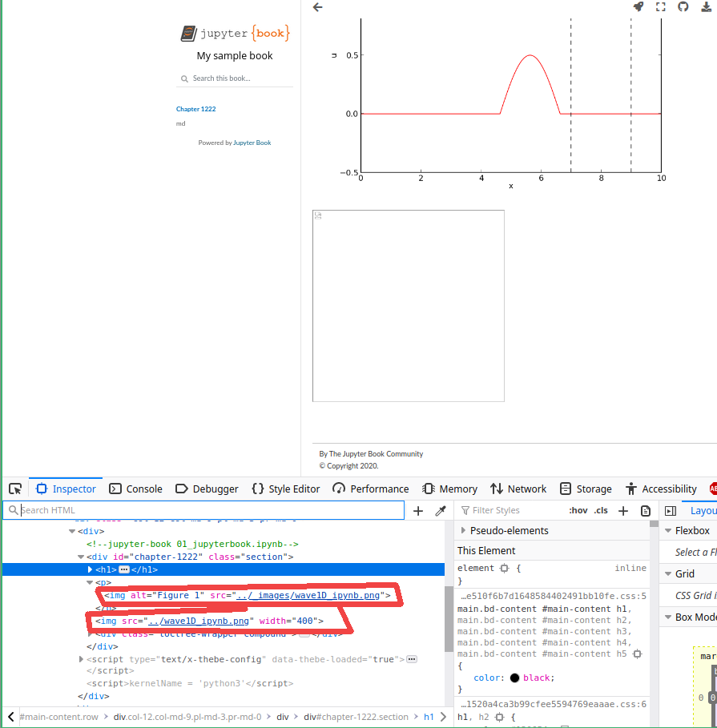
Task: Open the Network tab
Action: coord(518,489)
